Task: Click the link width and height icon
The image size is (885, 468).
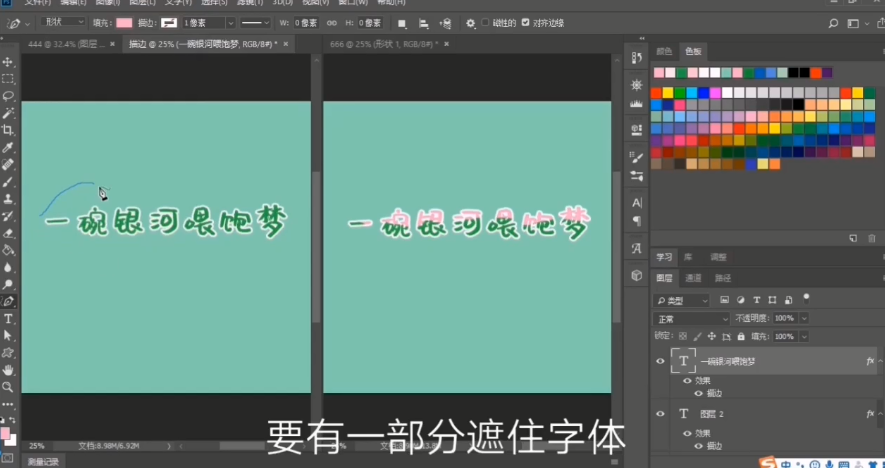Action: point(332,23)
